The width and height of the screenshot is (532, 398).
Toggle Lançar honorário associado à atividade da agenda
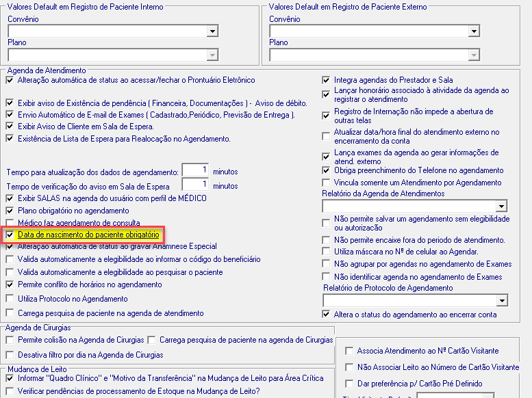326,94
